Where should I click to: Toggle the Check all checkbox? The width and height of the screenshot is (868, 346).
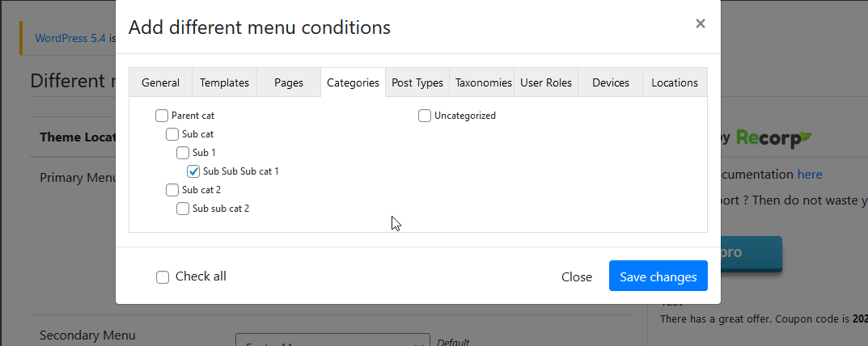click(163, 277)
